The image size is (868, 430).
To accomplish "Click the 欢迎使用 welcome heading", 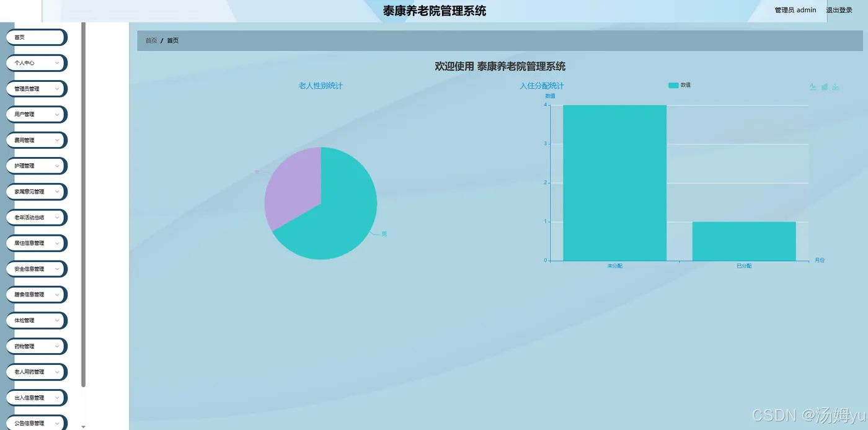I will pyautogui.click(x=500, y=66).
